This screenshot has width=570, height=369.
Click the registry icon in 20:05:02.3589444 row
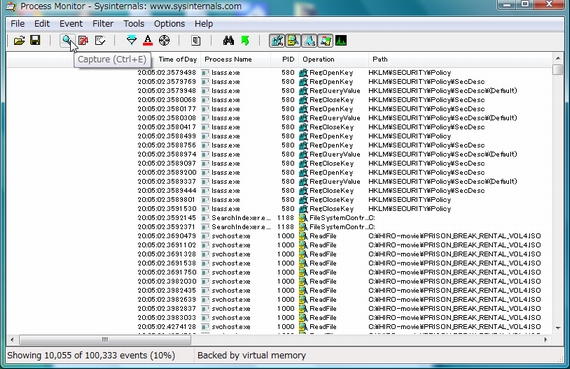click(303, 190)
